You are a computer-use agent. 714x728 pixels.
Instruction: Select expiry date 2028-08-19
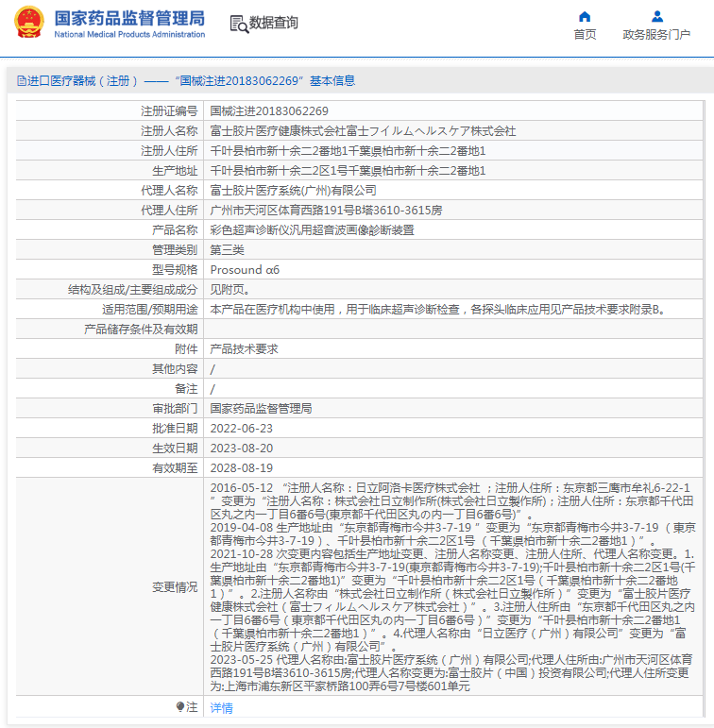click(x=242, y=468)
